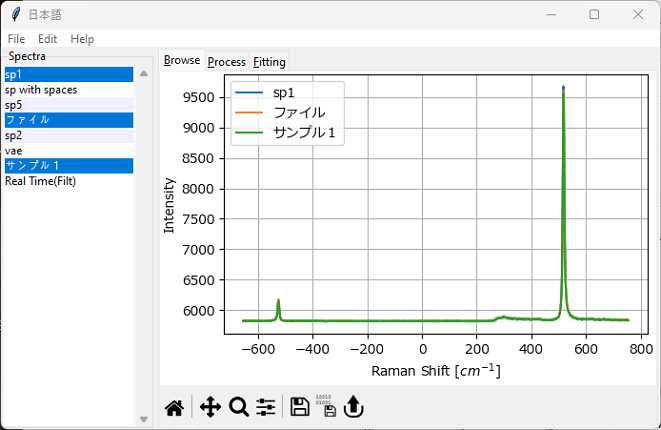Click the upload arrow icon

[352, 406]
